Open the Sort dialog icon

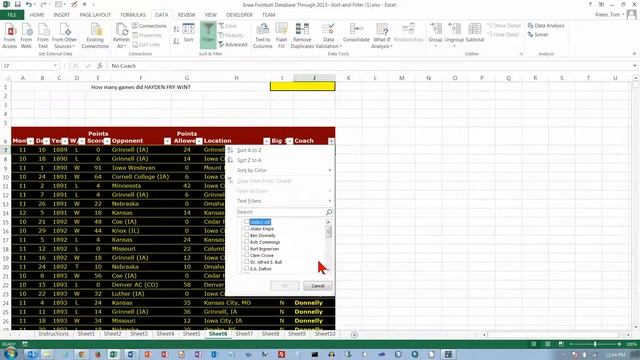pos(188,33)
